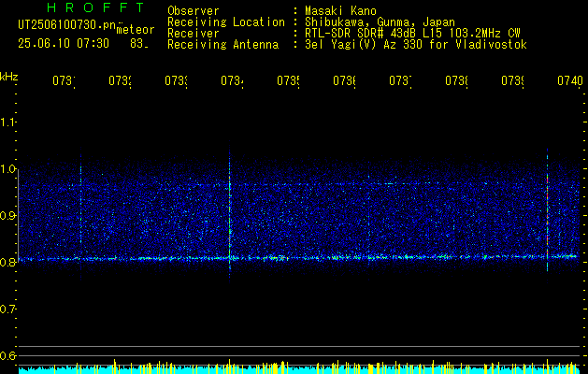588x374 pixels.
Task: Click the 1.1 kHz frequency axis label
Action: [x=7, y=122]
